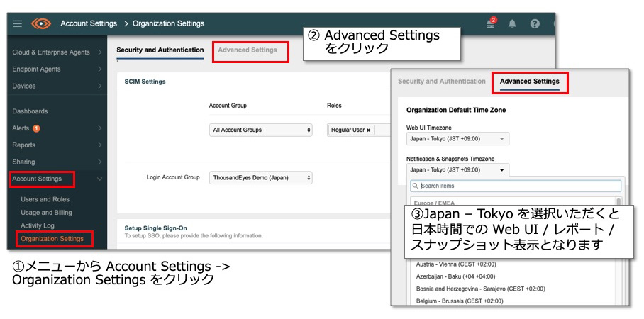This screenshot has width=644, height=319.
Task: Open the Web UI Timezone dropdown
Action: [x=457, y=139]
